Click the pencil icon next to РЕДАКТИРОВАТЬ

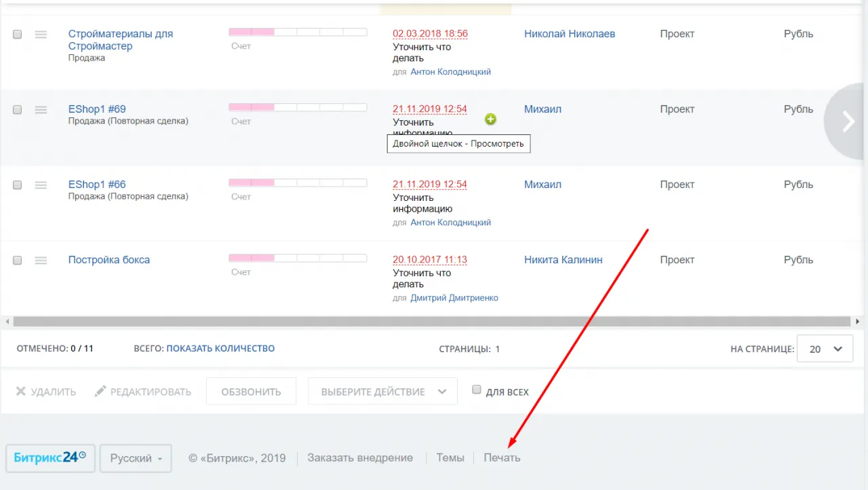tap(99, 391)
